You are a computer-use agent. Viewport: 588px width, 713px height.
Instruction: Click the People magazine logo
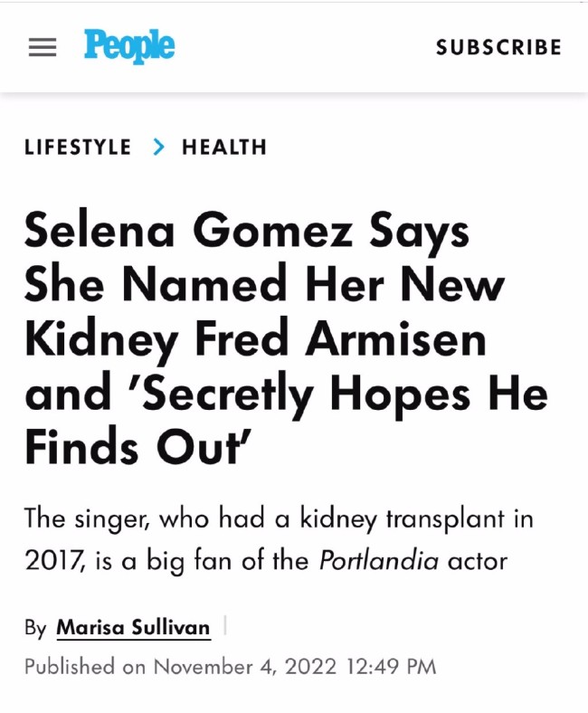click(129, 46)
